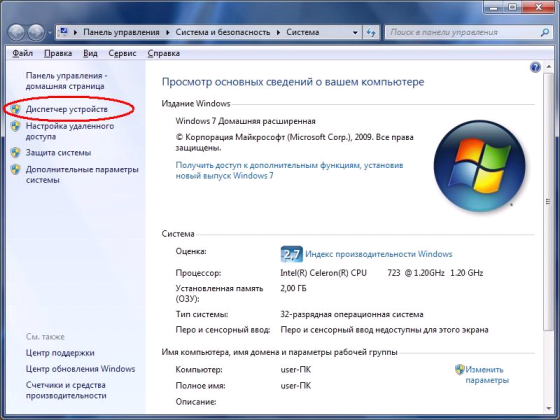Click the blue help question mark icon
The width and height of the screenshot is (560, 420).
pos(535,67)
